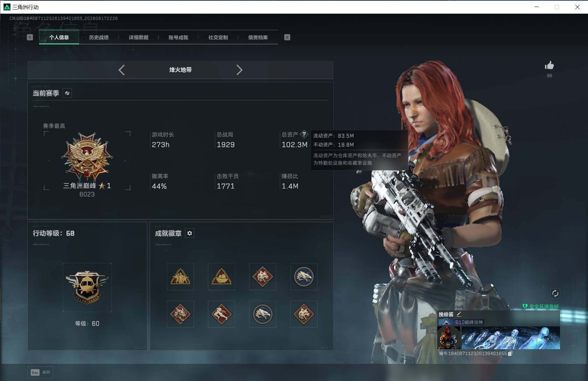Click the nickname 挽掛酱
The width and height of the screenshot is (588, 381).
(446, 315)
